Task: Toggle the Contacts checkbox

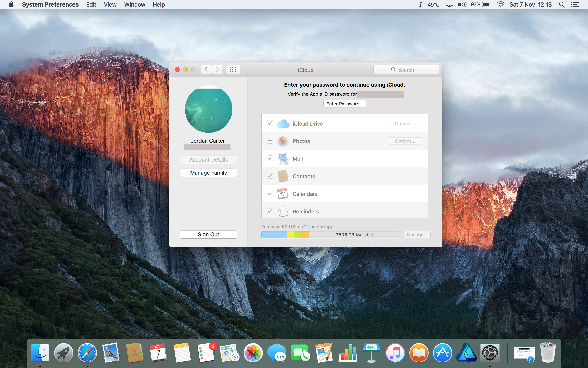Action: (270, 176)
